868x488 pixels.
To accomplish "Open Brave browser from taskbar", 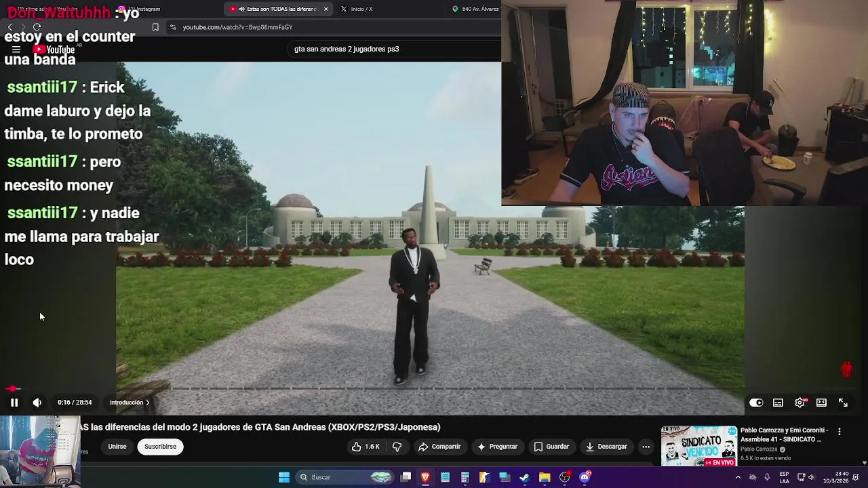I will 425,477.
